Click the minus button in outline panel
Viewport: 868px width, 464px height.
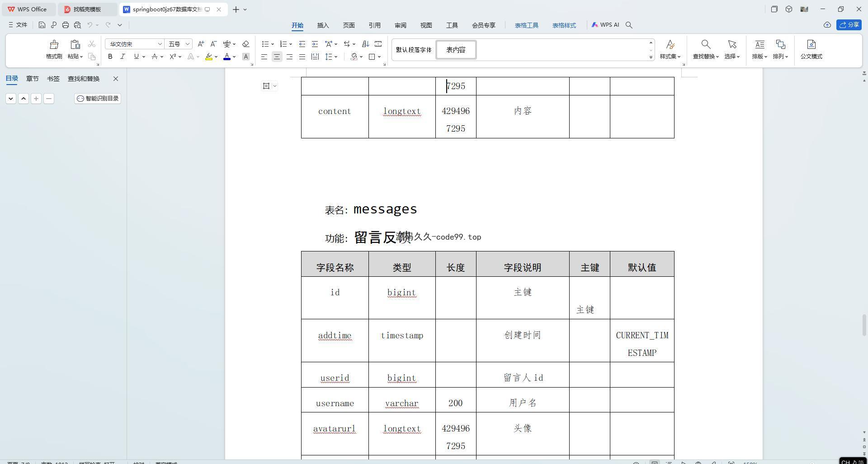(49, 98)
